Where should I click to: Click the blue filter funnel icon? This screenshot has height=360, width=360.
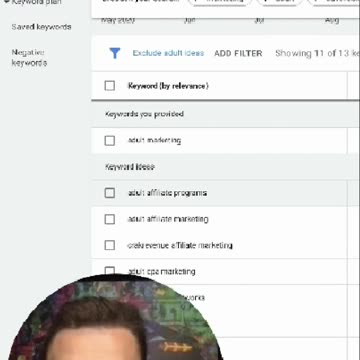[x=115, y=53]
